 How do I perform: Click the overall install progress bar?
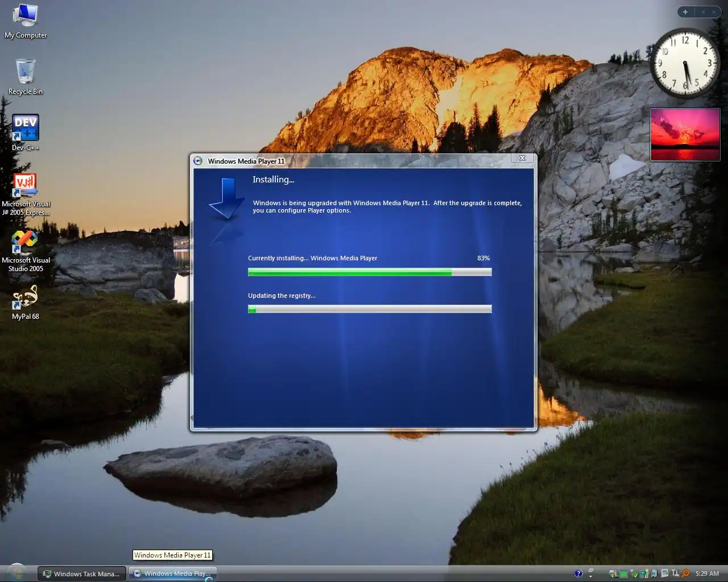tap(370, 272)
